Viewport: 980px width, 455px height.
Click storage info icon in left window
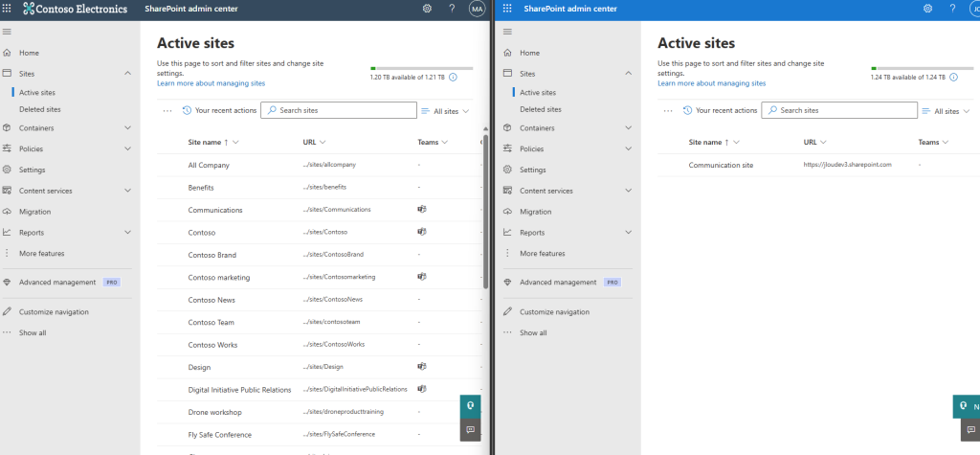pos(453,77)
